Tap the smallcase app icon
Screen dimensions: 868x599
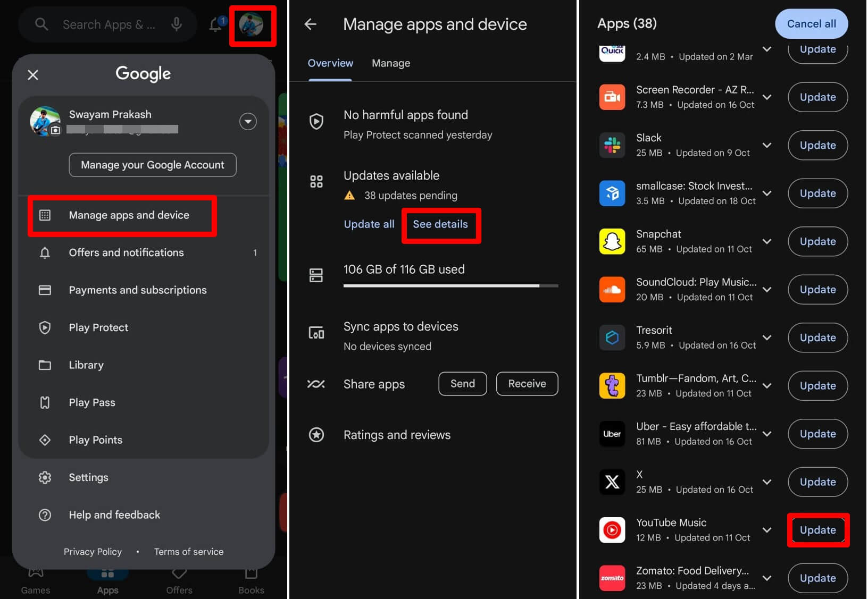(x=612, y=193)
